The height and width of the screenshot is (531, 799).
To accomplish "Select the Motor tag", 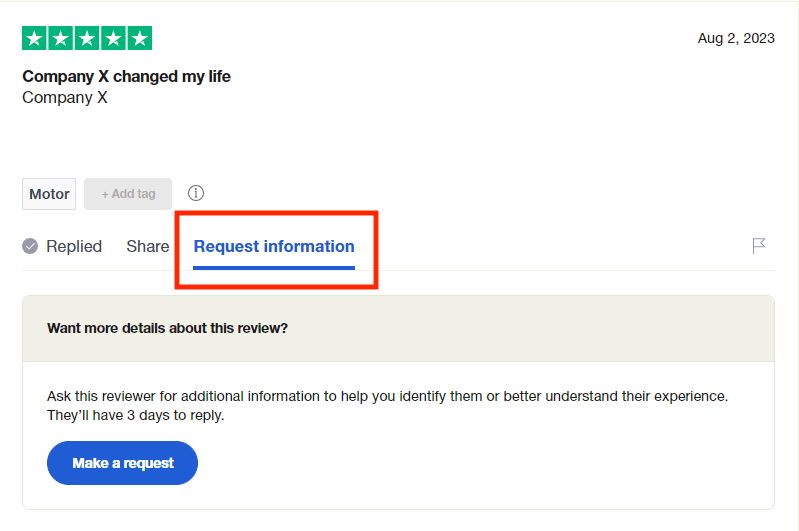I will [x=49, y=194].
